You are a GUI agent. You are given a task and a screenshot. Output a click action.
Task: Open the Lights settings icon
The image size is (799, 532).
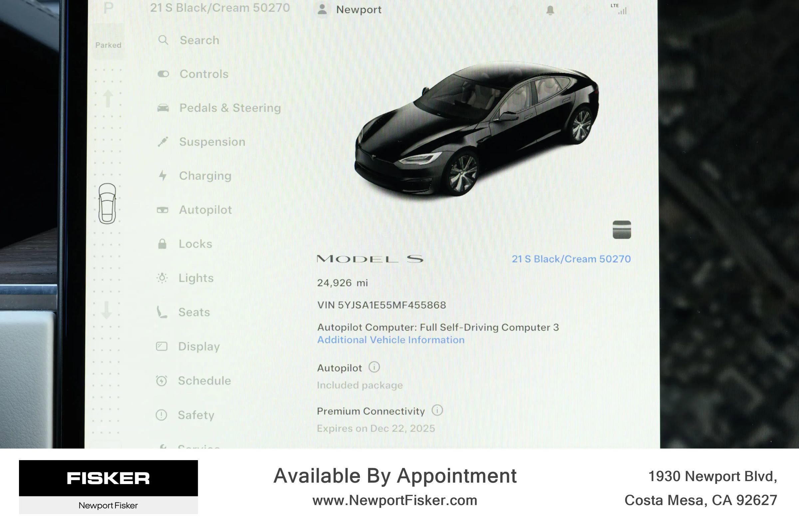tap(163, 277)
